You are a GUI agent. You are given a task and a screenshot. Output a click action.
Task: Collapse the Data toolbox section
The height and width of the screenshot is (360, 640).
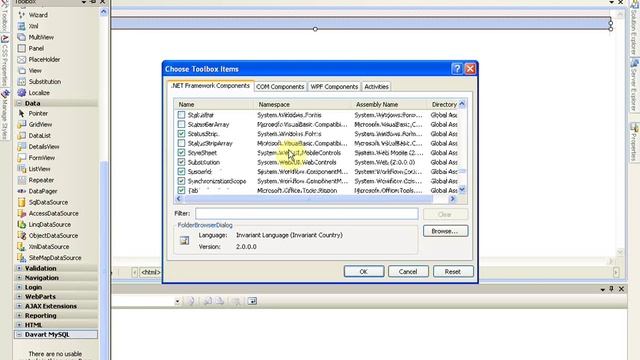coord(19,103)
